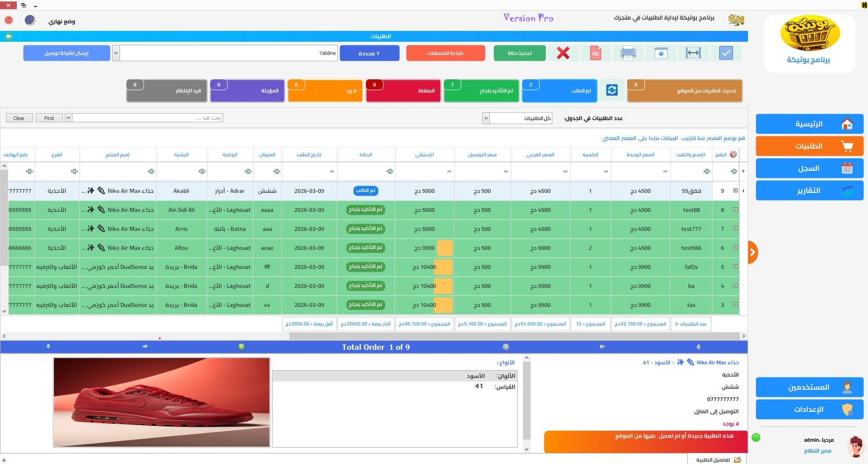Click the variants panel scrollbar down arrow
Screen dimensions: 868x464
pyautogui.click(x=527, y=449)
